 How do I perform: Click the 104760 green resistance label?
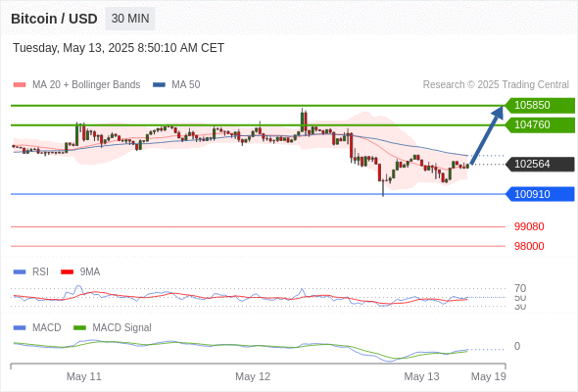540,125
